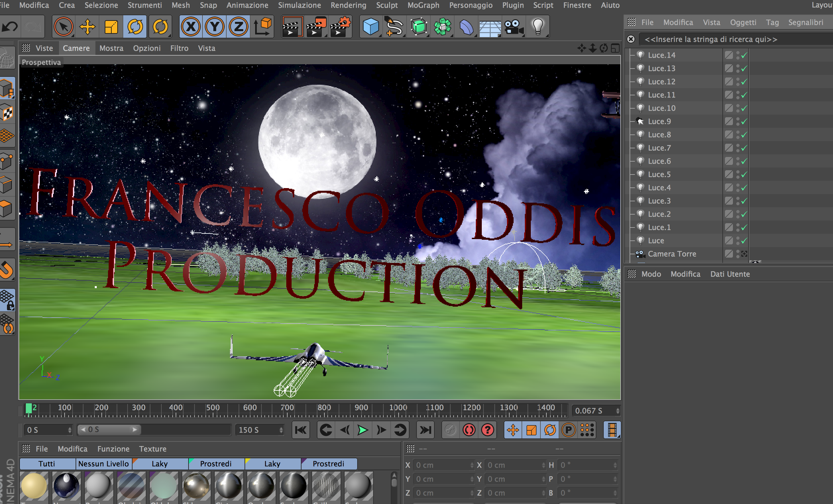Open the MoGraph menu
The width and height of the screenshot is (833, 504).
423,5
